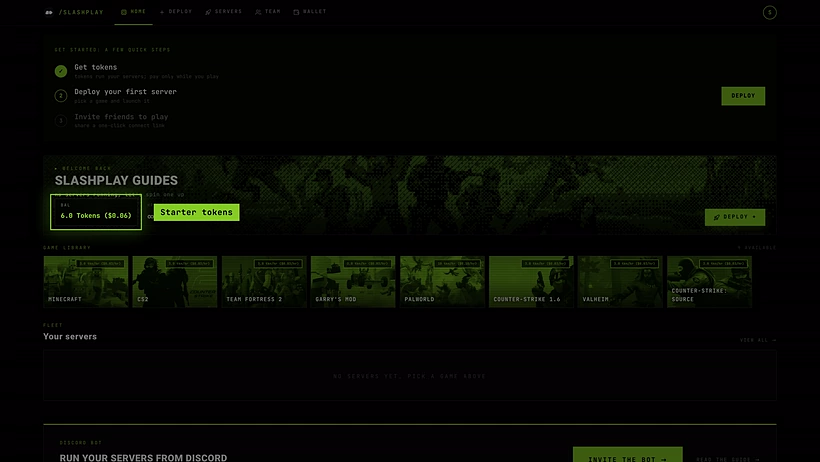The image size is (820, 462).
Task: Click Invite the Bot button
Action: point(628,455)
